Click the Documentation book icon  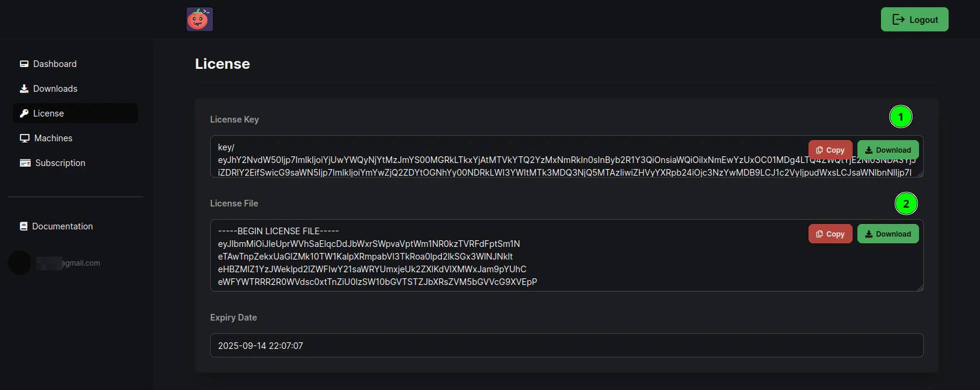click(x=24, y=226)
